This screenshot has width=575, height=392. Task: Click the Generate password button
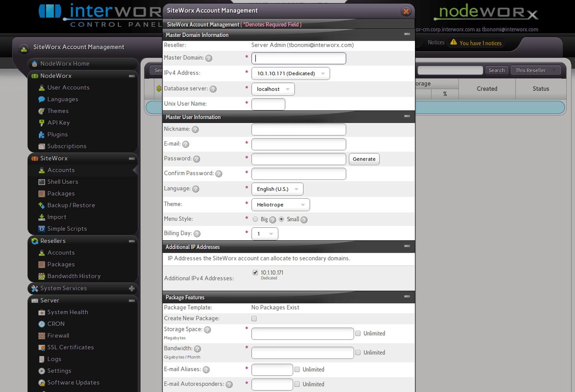(365, 159)
